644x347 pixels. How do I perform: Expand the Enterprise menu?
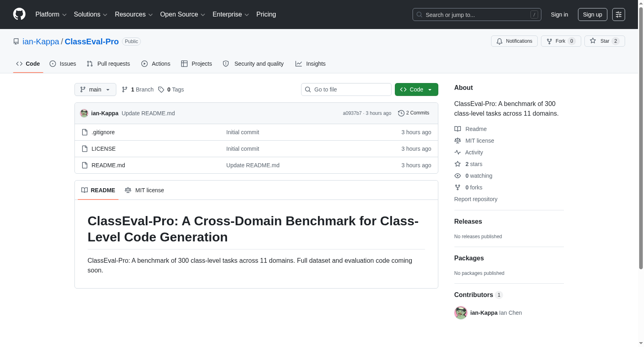coord(231,15)
